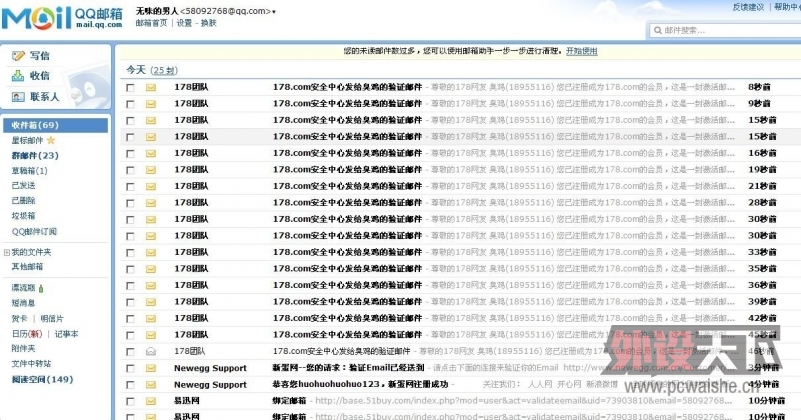Check the box for Newegg 验证Email已经送到 mail

(130, 368)
